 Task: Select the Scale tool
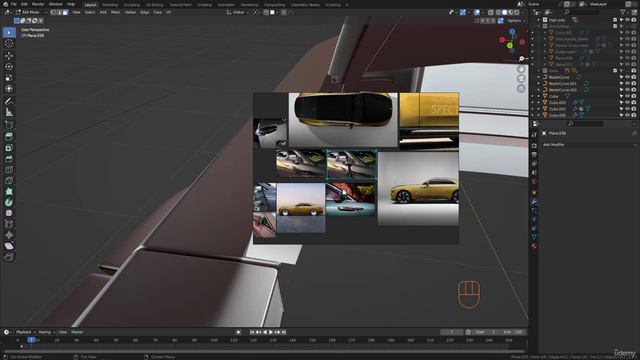pos(9,78)
